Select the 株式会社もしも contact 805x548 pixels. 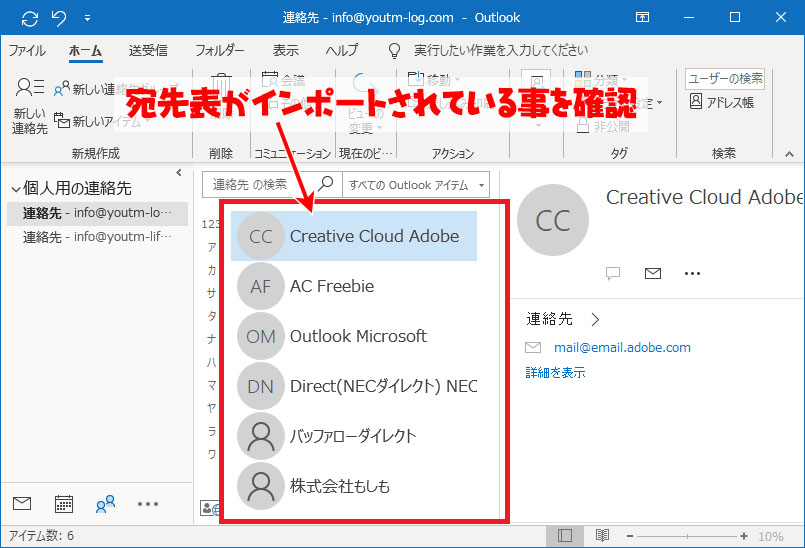pos(354,485)
